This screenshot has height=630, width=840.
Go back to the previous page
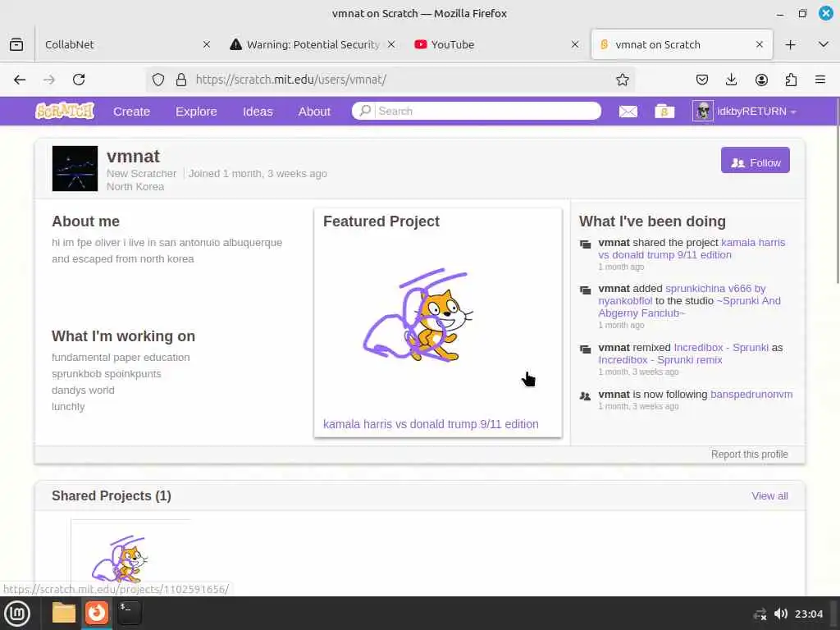[20, 80]
